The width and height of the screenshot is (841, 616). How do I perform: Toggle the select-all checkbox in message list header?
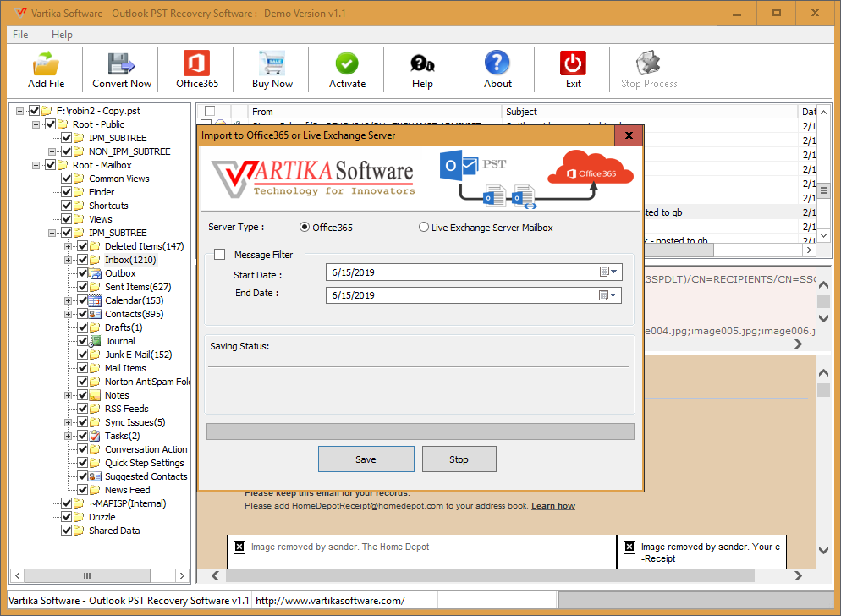click(x=210, y=111)
